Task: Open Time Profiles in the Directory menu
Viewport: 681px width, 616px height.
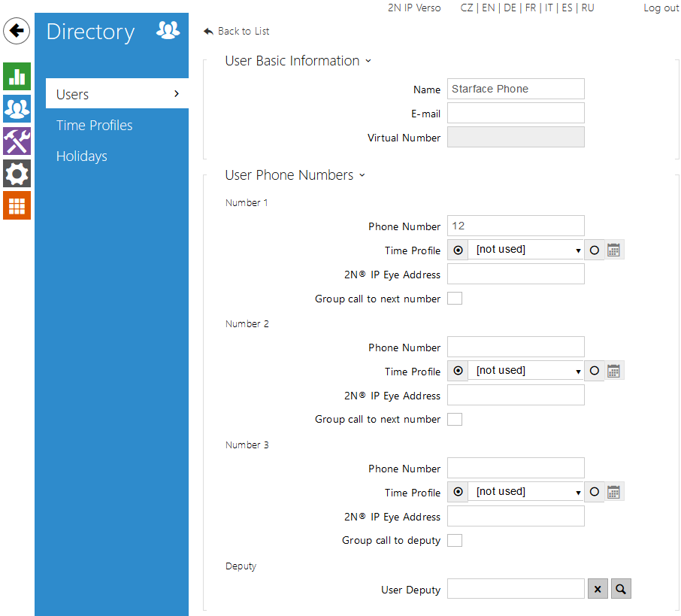Action: tap(95, 126)
